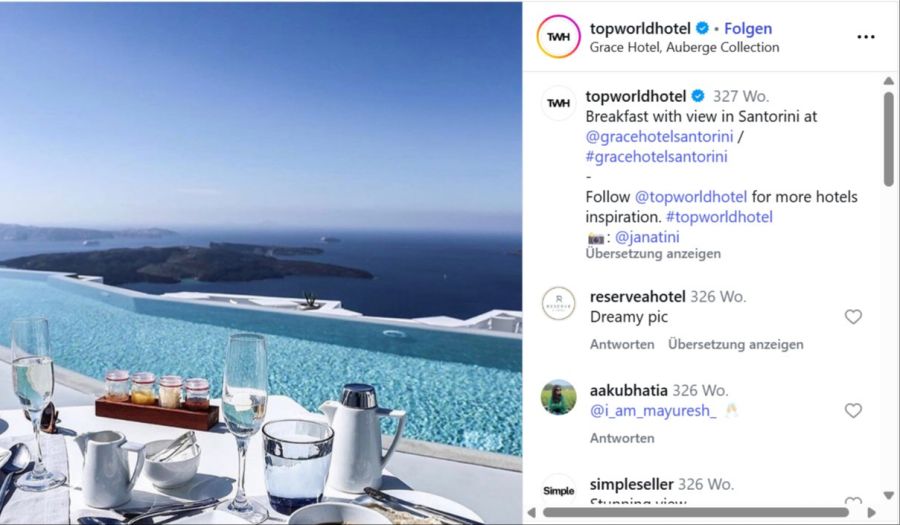The image size is (900, 525).
Task: Open the #topworldhotel hashtag link
Action: pos(719,217)
